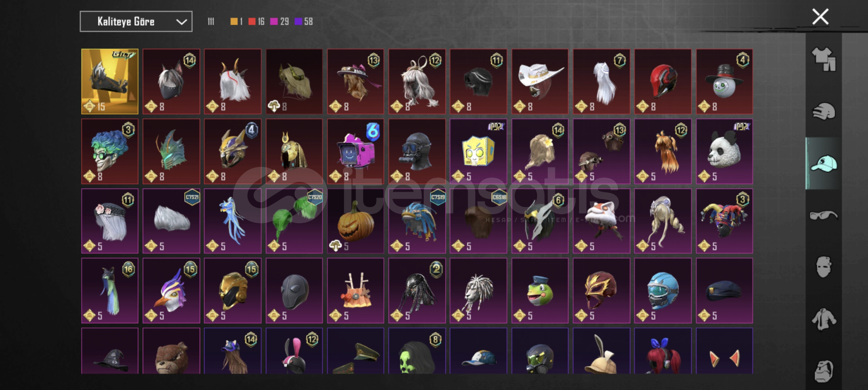Choose the green frog police cap

tap(540, 291)
